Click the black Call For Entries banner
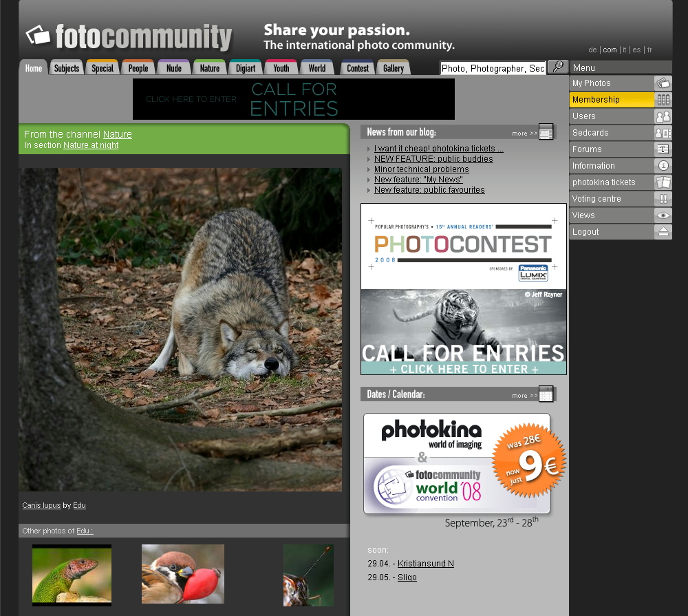Image resolution: width=688 pixels, height=616 pixels. pos(294,99)
